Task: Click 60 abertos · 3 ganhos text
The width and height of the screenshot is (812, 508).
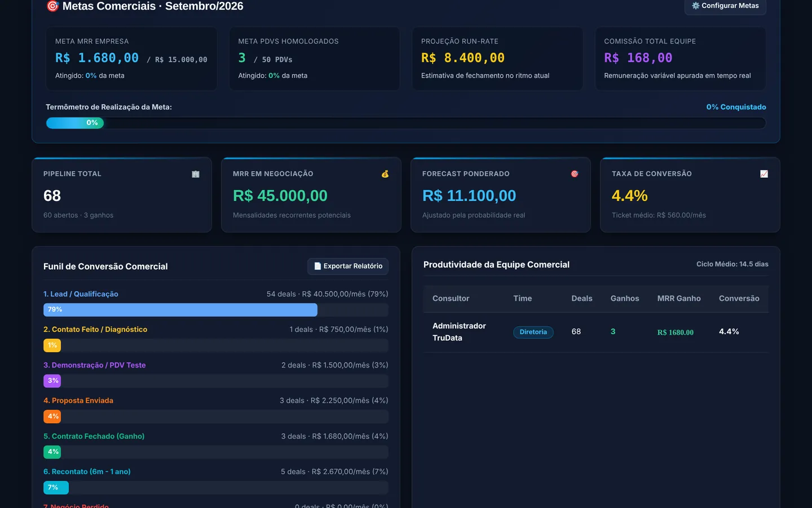Action: pyautogui.click(x=78, y=215)
